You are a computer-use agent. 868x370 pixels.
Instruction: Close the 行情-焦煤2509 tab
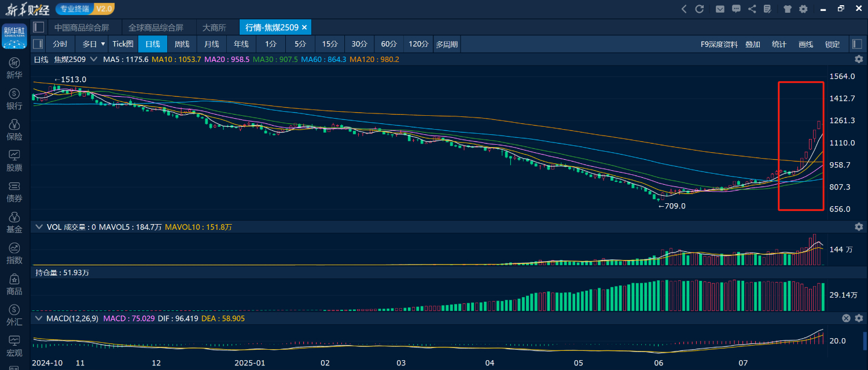(304, 27)
